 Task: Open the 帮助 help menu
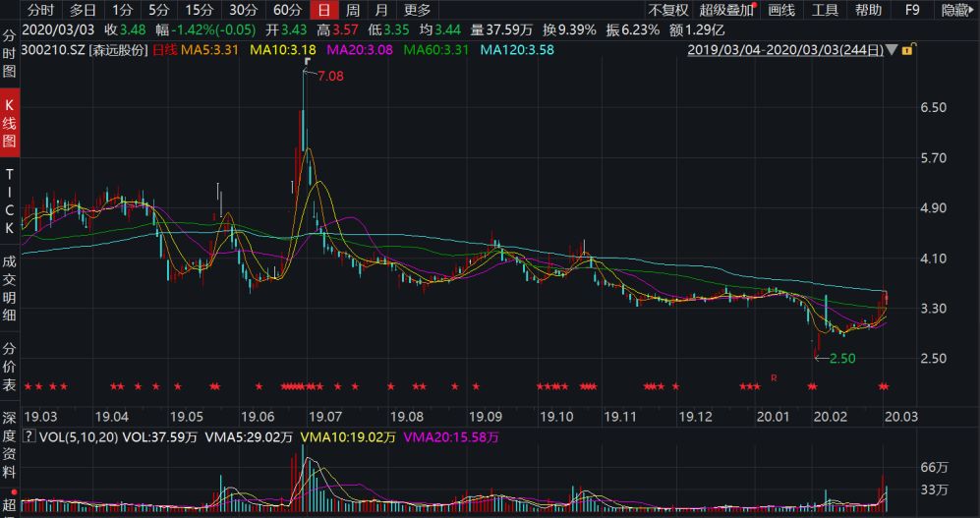click(868, 10)
